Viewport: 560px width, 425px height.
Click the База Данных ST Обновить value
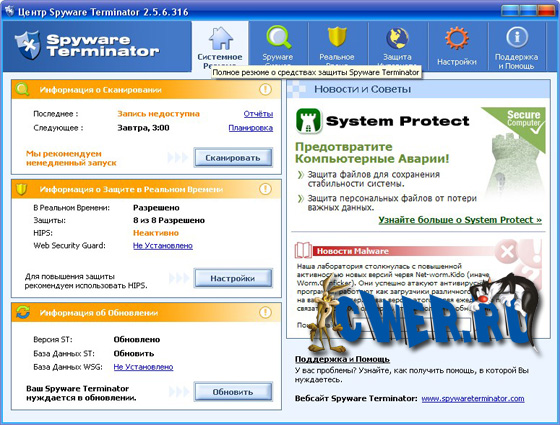point(134,353)
